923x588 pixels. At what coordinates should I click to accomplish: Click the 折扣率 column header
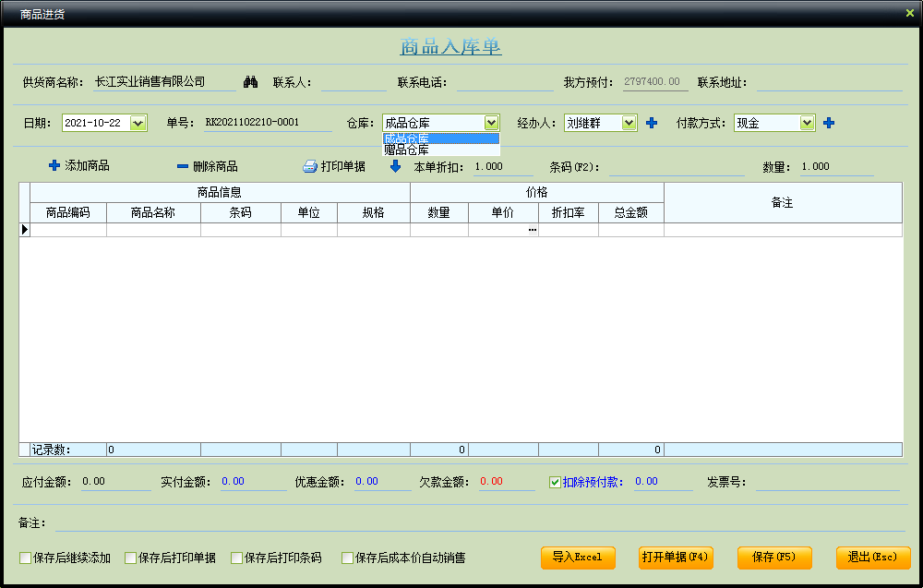click(569, 212)
